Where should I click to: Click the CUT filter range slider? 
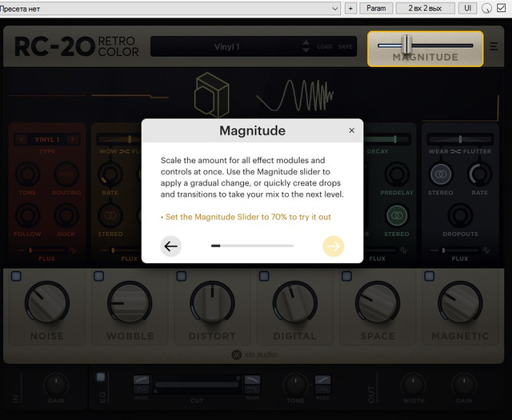(197, 385)
